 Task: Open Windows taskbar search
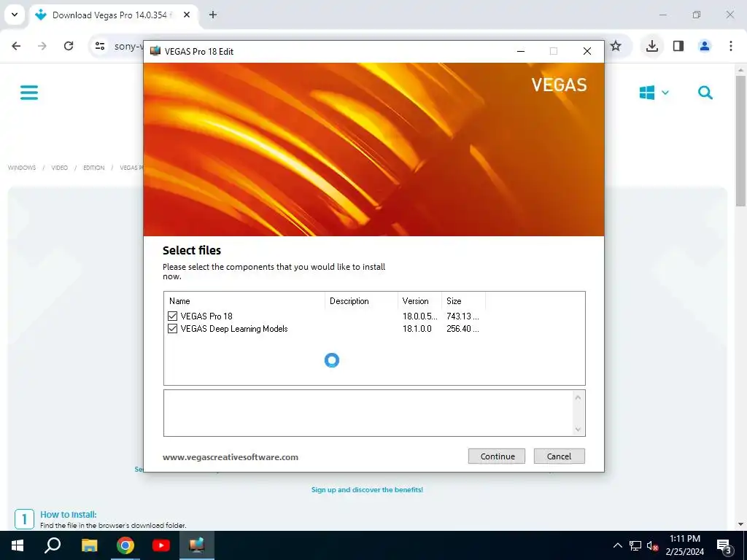click(53, 545)
